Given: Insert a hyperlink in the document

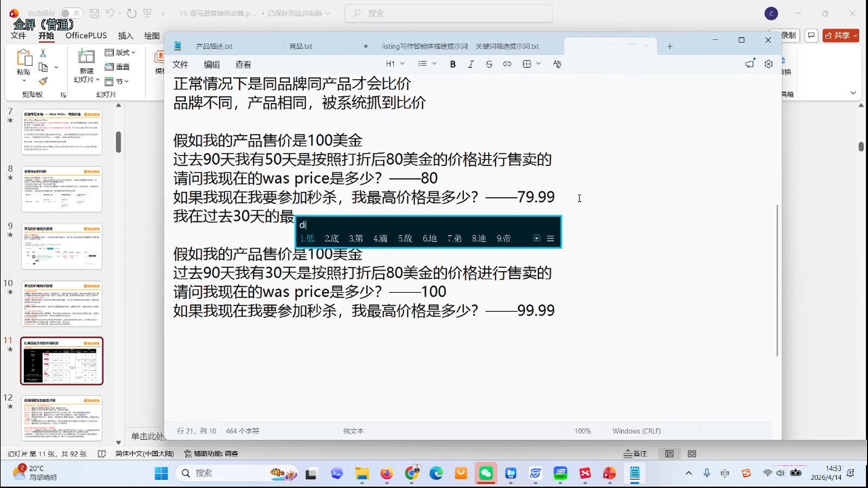Looking at the screenshot, I should [x=507, y=64].
